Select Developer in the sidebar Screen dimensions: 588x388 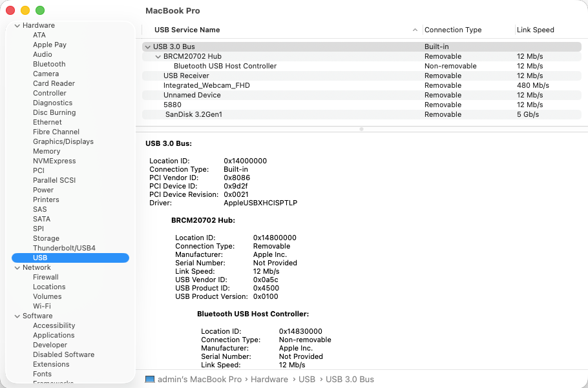coord(50,345)
